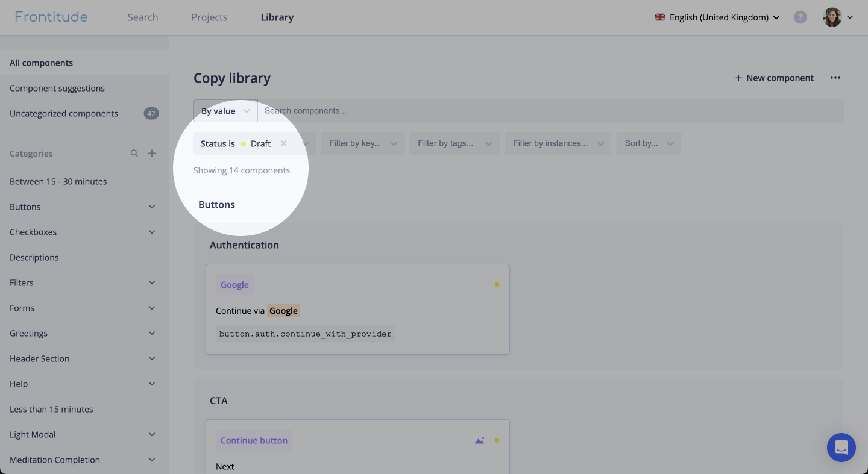Click the New component button

(774, 78)
